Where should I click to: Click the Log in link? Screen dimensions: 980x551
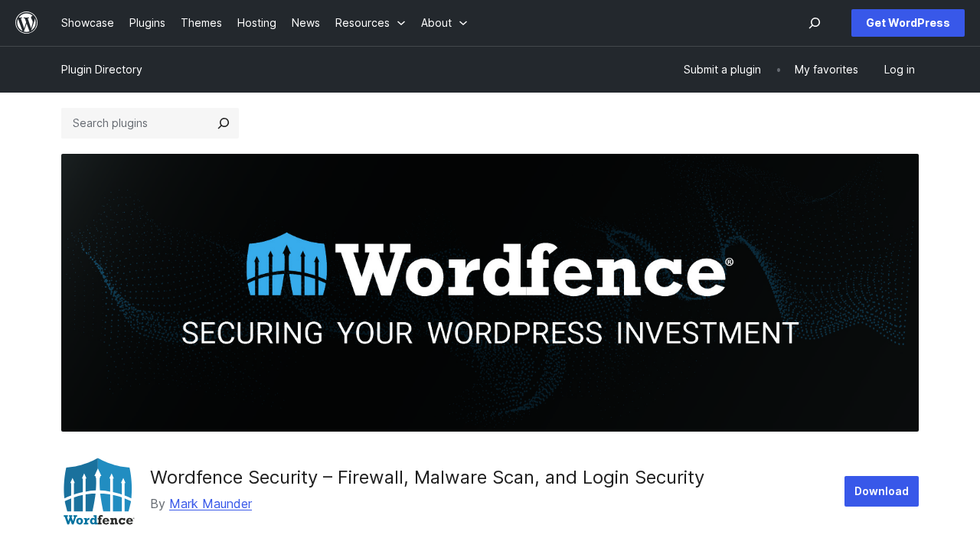point(899,70)
